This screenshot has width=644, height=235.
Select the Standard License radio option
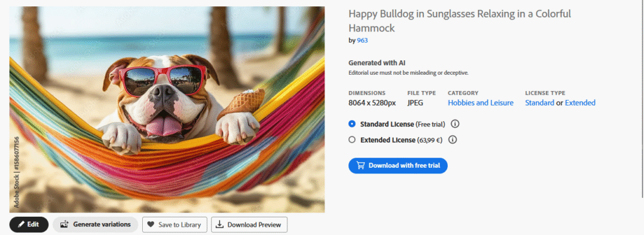point(352,124)
